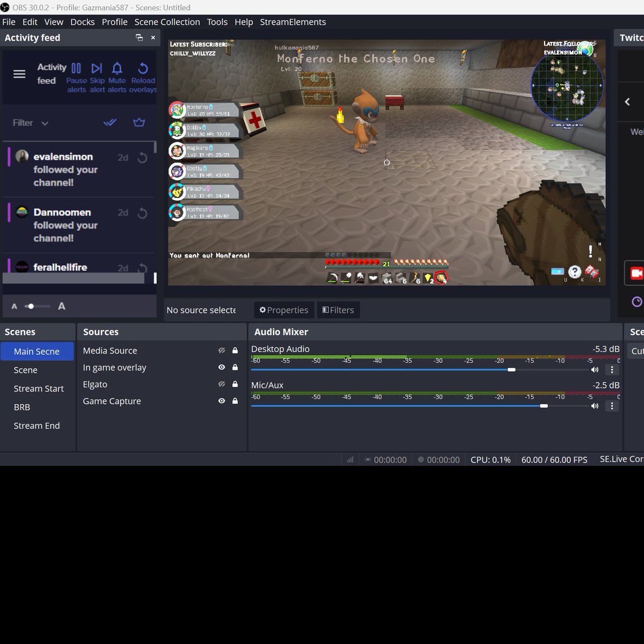Switch to the BRB scene
This screenshot has height=644, width=644.
coord(37,407)
